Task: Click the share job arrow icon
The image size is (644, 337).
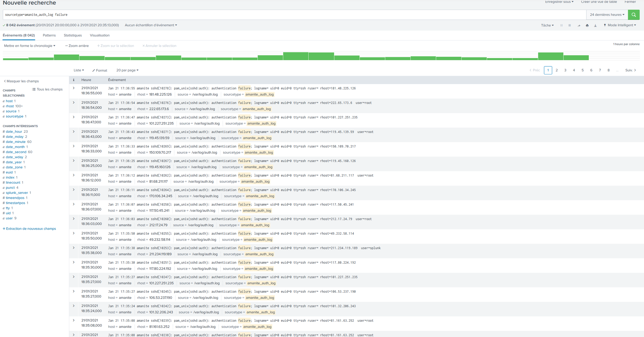Action: tap(579, 26)
